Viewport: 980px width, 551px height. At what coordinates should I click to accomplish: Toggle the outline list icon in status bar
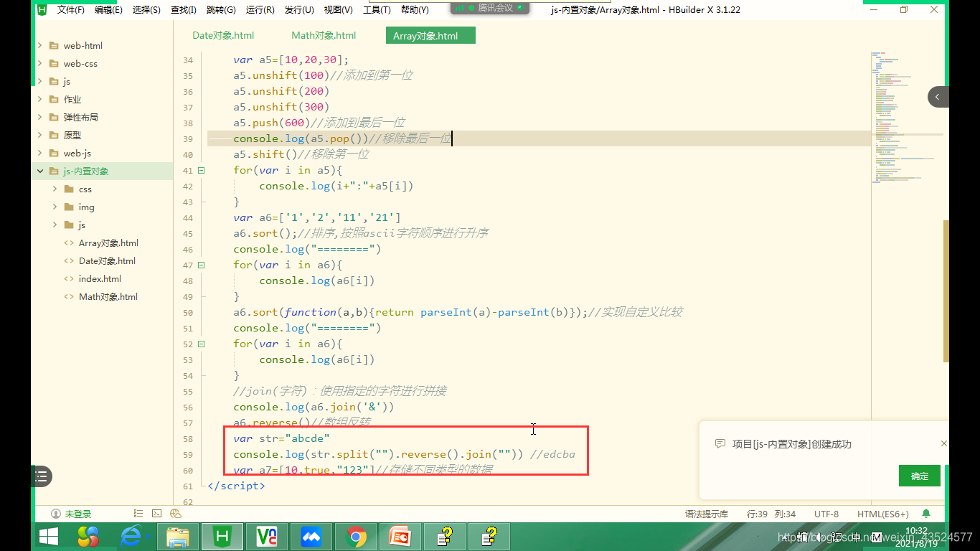tap(138, 514)
